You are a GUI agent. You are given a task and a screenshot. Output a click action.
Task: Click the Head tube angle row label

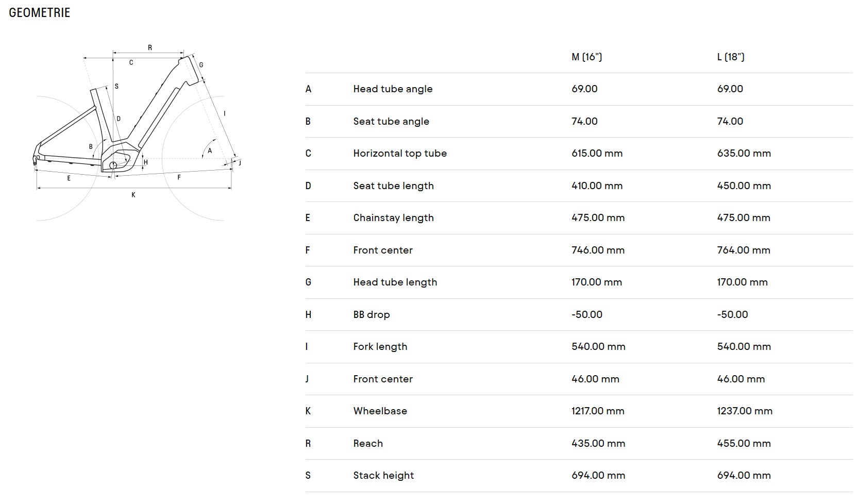393,89
